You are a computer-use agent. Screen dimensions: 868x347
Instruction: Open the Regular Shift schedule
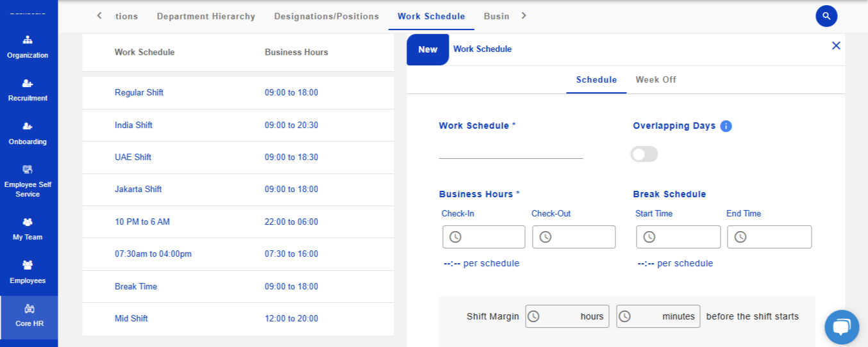(139, 93)
